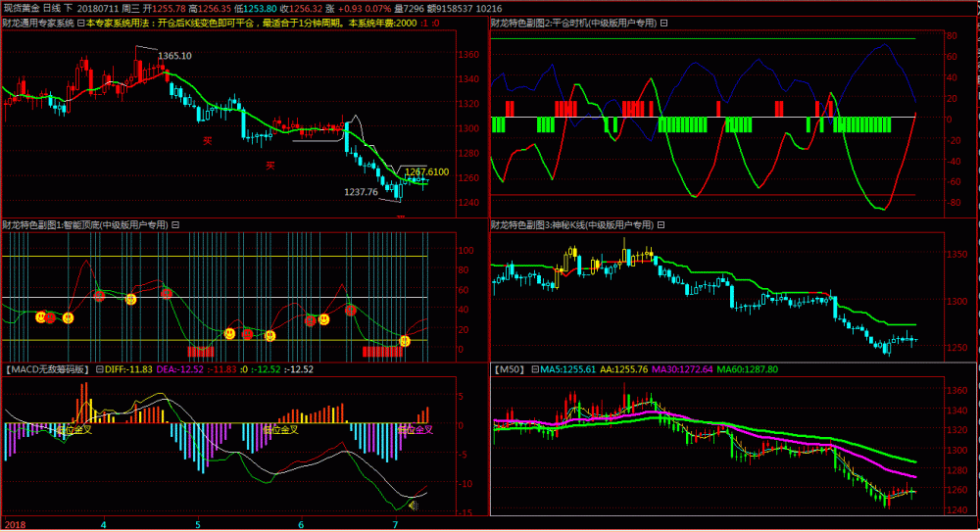The image size is (980, 532).
Task: Click the change value +0.93
Action: pyautogui.click(x=350, y=9)
